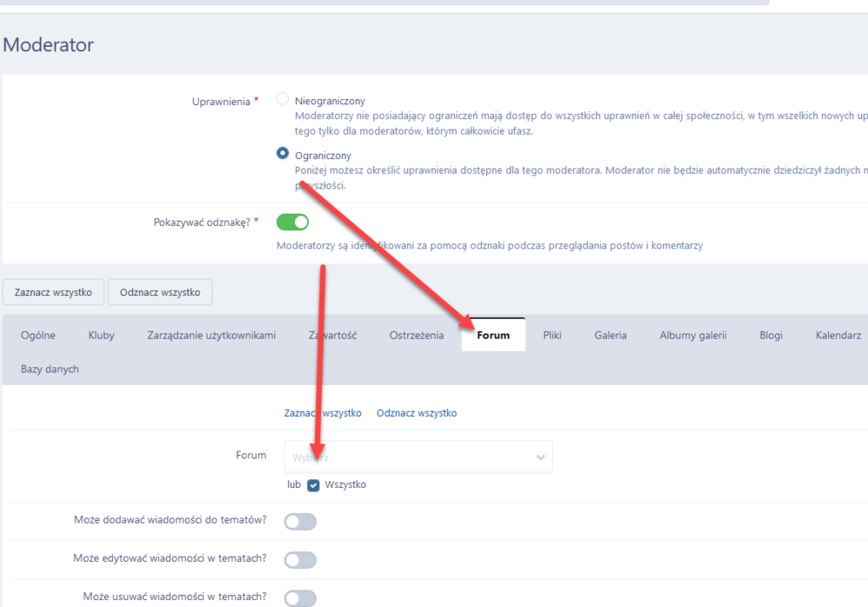Enable Może dodawać wiadomości do tematów toggle
868x607 pixels.
[x=300, y=521]
